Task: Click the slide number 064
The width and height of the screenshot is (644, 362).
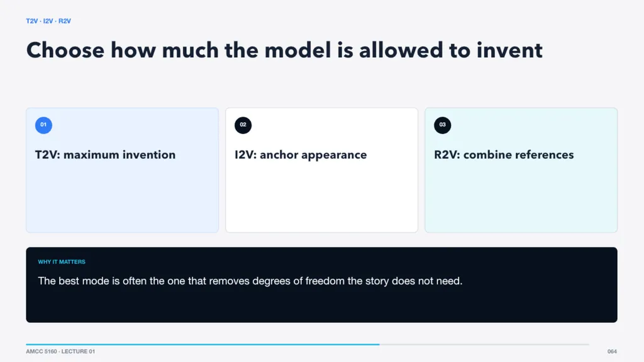Action: pyautogui.click(x=612, y=351)
